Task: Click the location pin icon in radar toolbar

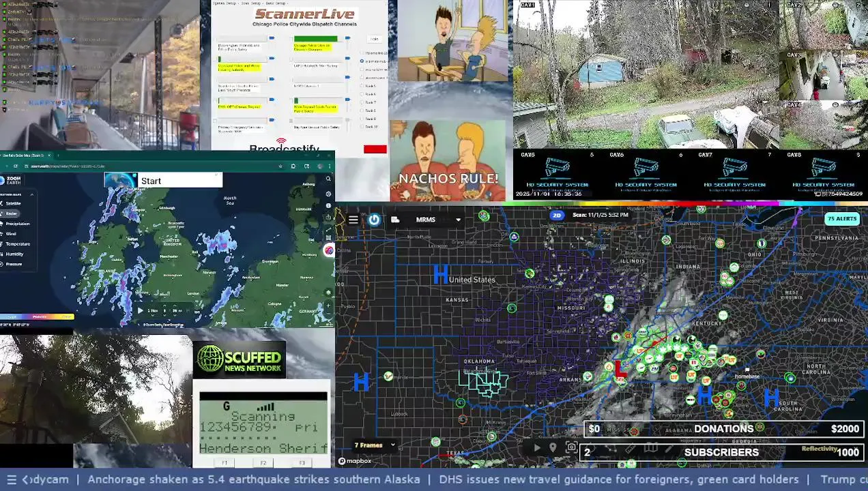Action: pyautogui.click(x=553, y=447)
